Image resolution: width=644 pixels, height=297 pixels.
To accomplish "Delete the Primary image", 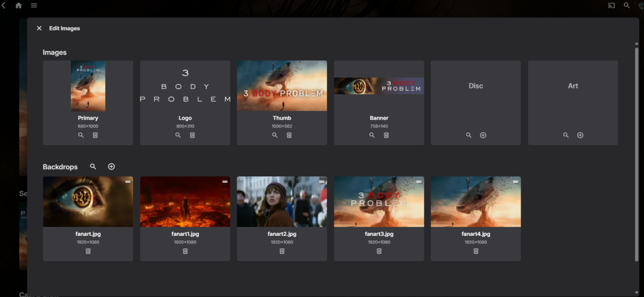I will click(95, 135).
